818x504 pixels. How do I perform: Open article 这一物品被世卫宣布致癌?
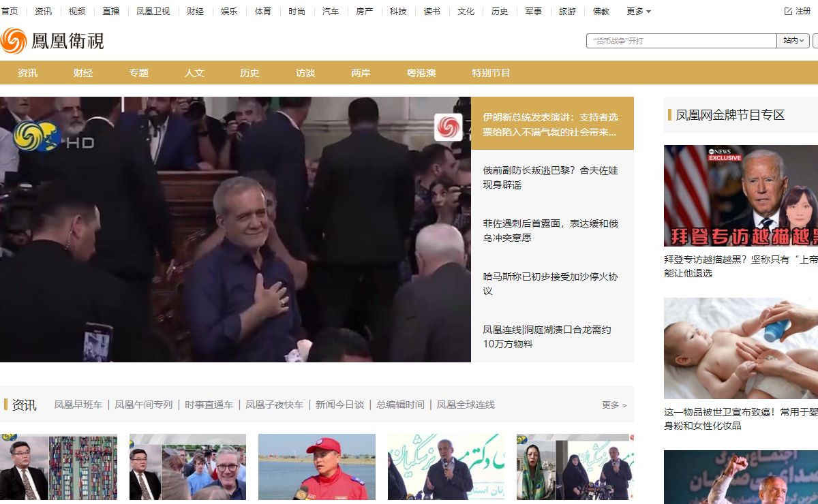[741, 419]
